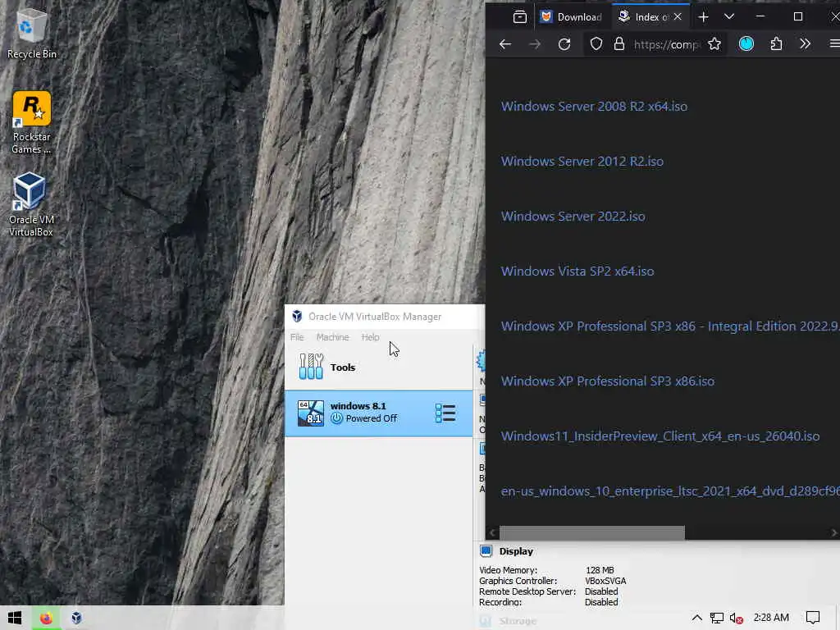Image resolution: width=840 pixels, height=630 pixels.
Task: Click the VBoxSVGA graphics controller value
Action: click(x=605, y=581)
